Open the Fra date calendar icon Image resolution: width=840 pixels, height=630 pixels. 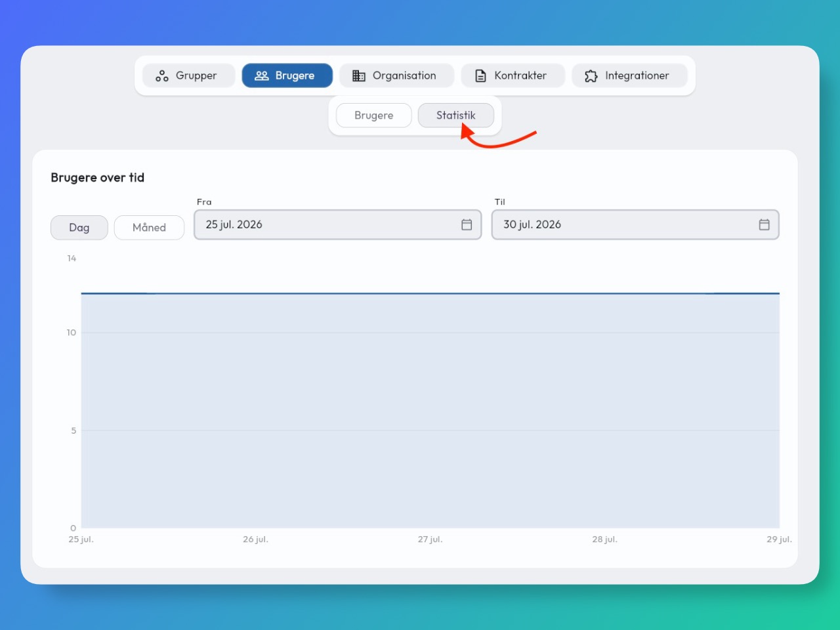pyautogui.click(x=467, y=224)
